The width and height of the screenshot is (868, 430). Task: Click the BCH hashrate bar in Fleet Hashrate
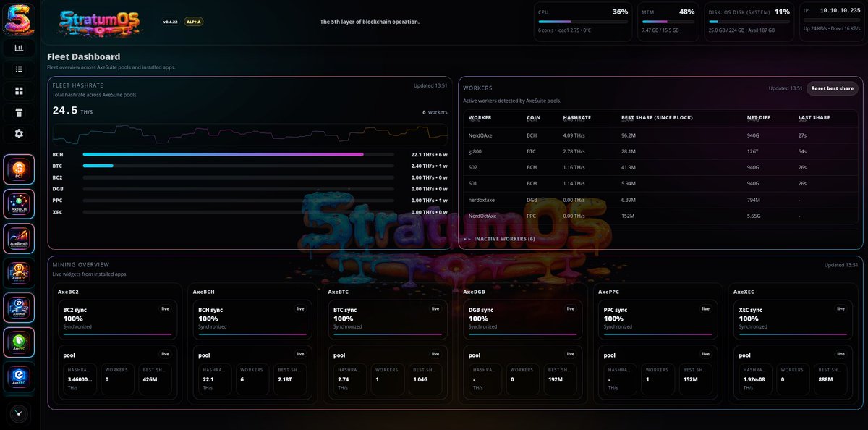point(238,154)
